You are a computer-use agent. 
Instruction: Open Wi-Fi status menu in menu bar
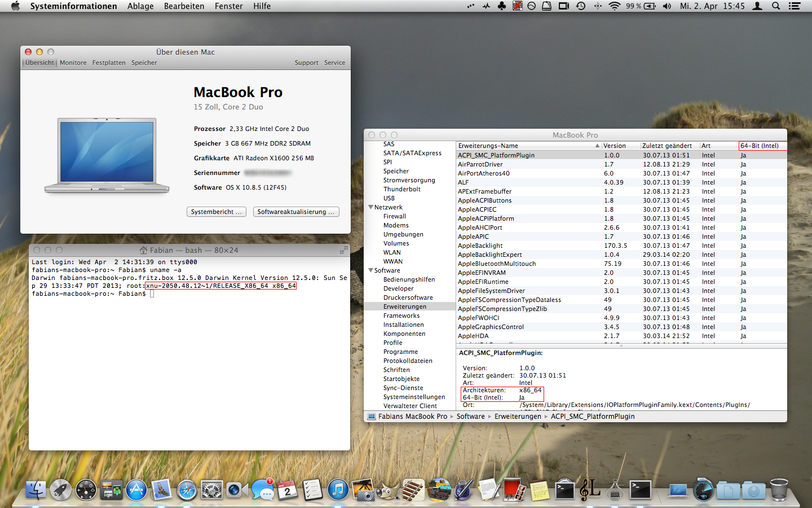click(615, 6)
